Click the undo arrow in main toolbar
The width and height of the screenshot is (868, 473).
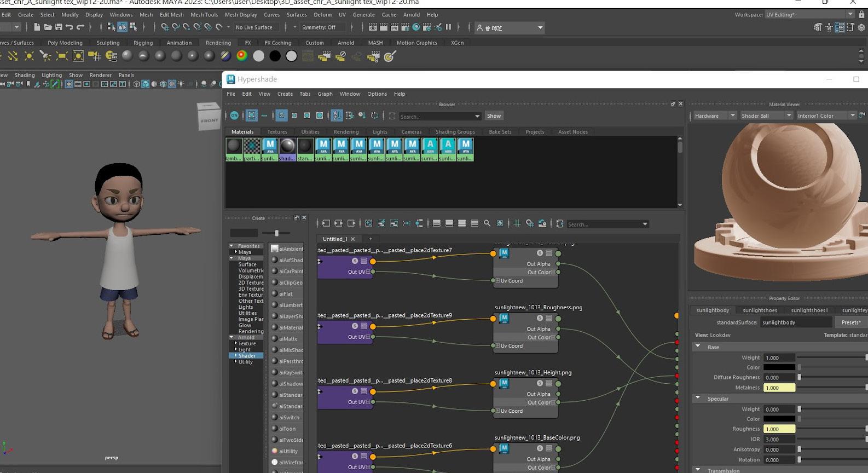click(x=70, y=27)
